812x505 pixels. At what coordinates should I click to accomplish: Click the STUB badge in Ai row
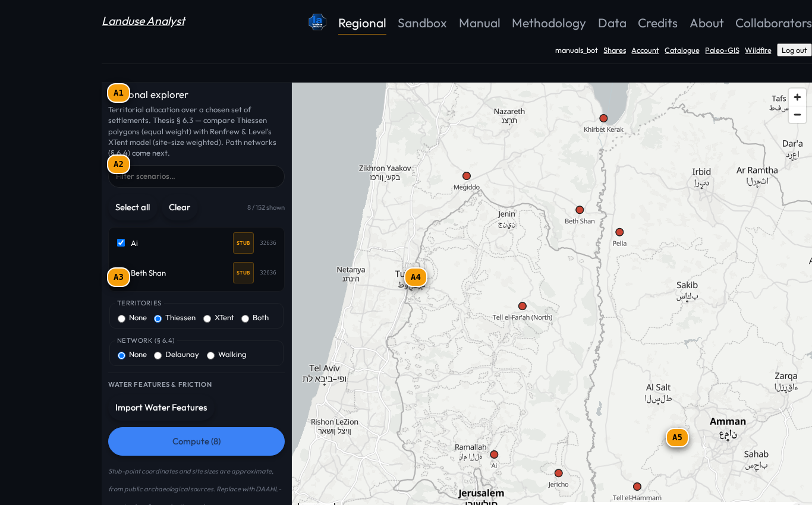(x=243, y=243)
